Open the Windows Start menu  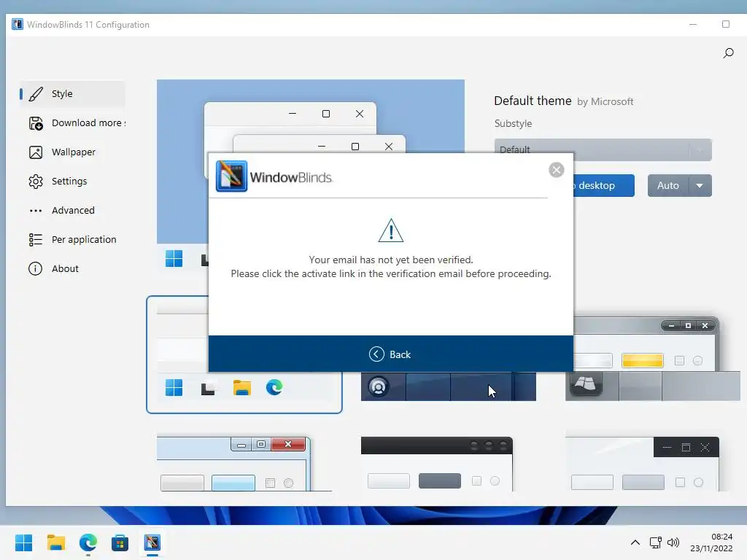23,542
